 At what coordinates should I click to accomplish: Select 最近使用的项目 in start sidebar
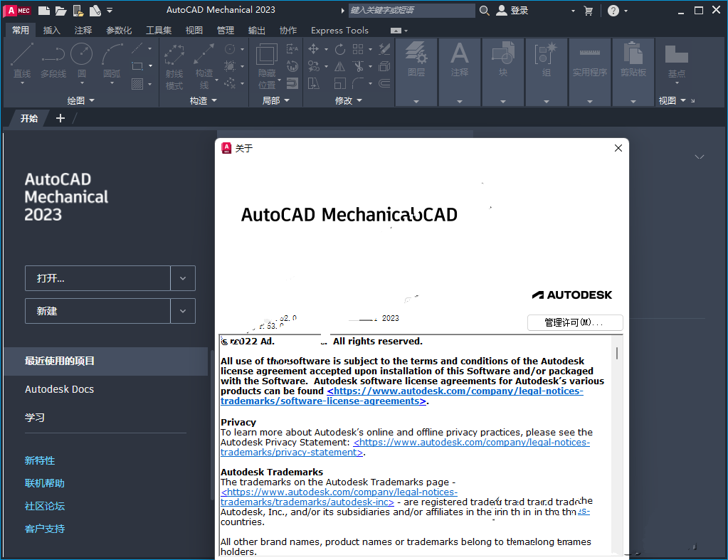[x=106, y=361]
